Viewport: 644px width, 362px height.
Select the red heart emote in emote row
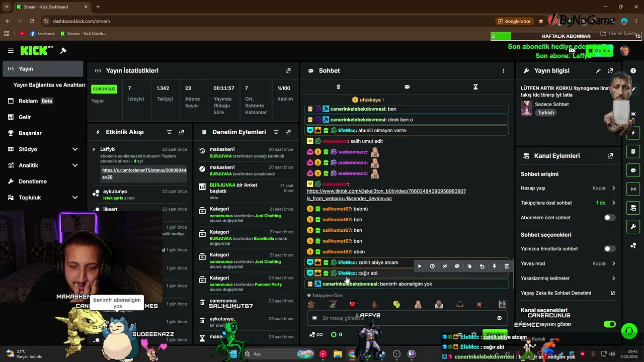(x=353, y=304)
